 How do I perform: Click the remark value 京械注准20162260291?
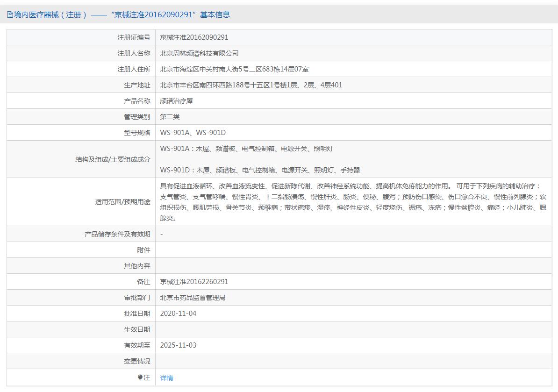click(194, 282)
